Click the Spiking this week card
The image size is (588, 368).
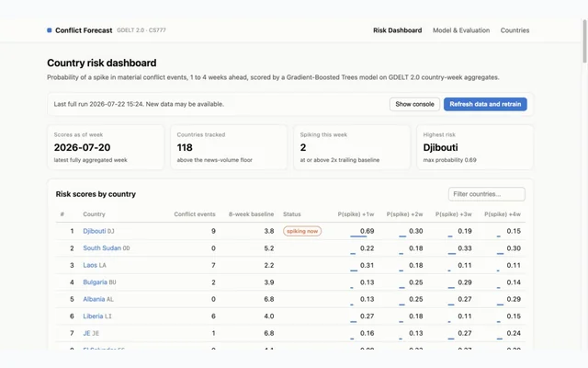[x=352, y=147]
